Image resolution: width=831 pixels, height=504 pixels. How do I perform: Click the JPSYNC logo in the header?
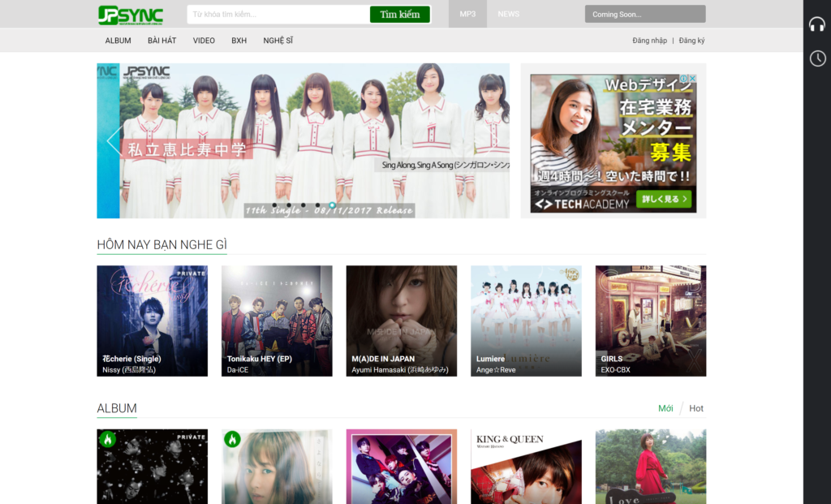pyautogui.click(x=131, y=15)
